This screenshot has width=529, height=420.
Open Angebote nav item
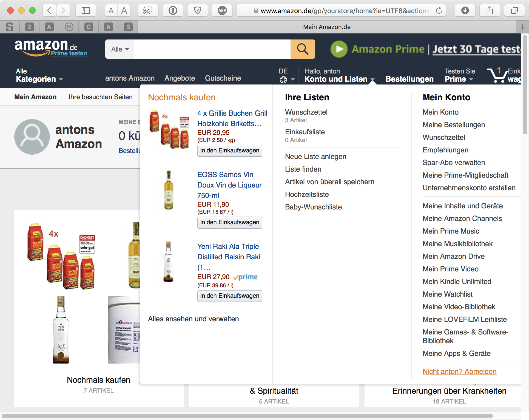[180, 78]
